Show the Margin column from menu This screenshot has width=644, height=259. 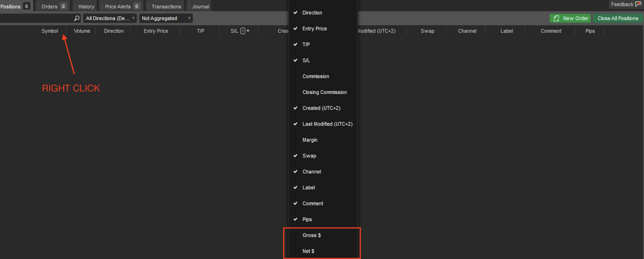click(x=310, y=140)
